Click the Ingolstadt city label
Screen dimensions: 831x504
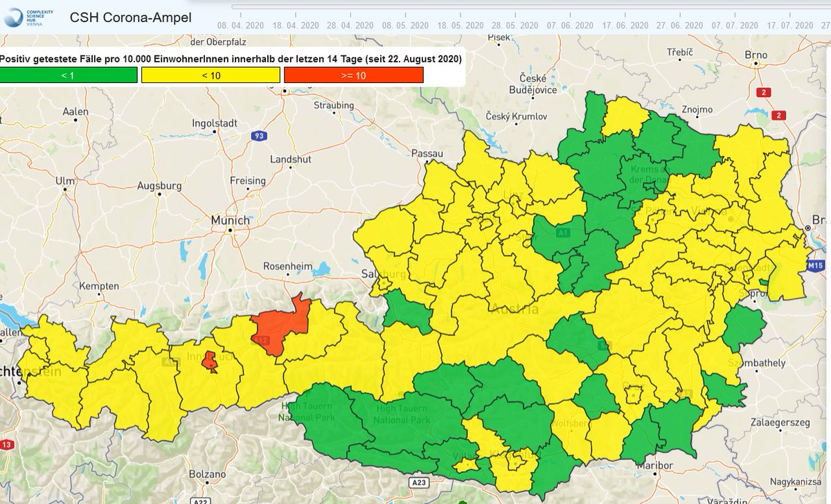point(213,122)
